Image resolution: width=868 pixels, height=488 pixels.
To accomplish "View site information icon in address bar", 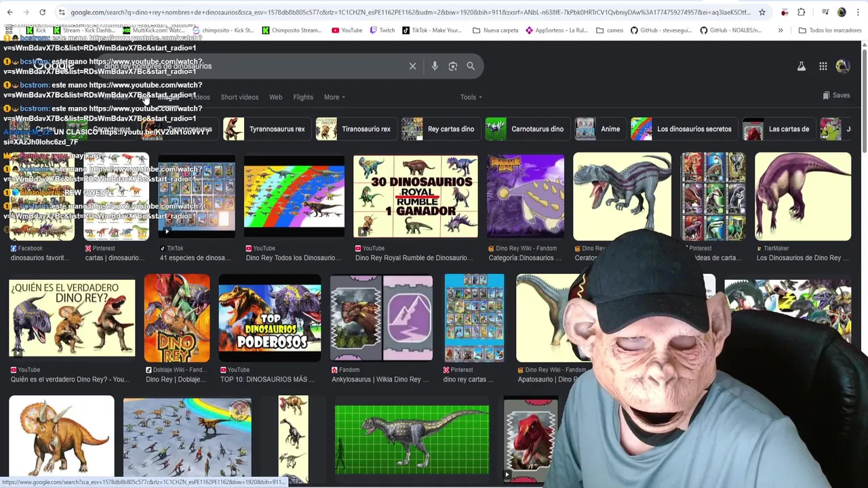I will 62,12.
